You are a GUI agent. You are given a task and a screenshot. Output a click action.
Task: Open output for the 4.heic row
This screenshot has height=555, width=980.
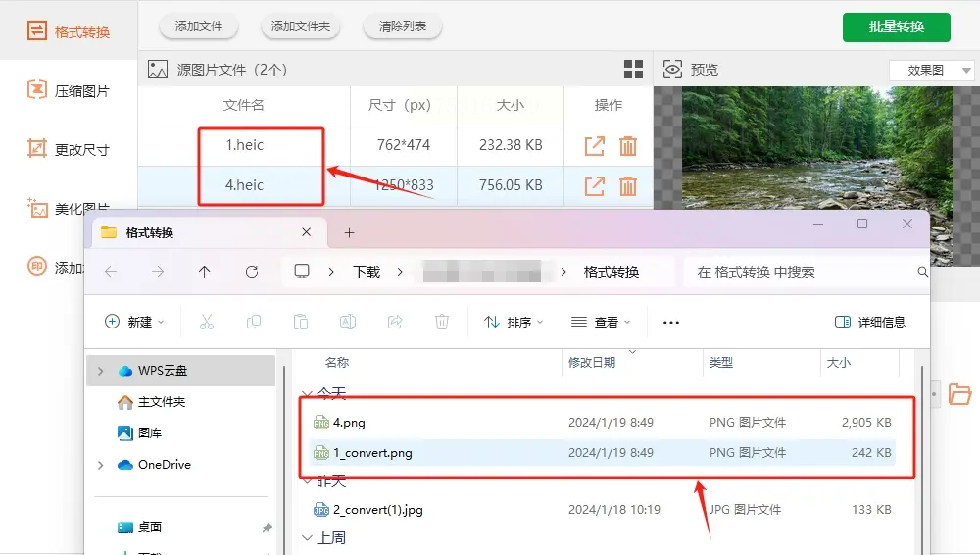pyautogui.click(x=595, y=186)
